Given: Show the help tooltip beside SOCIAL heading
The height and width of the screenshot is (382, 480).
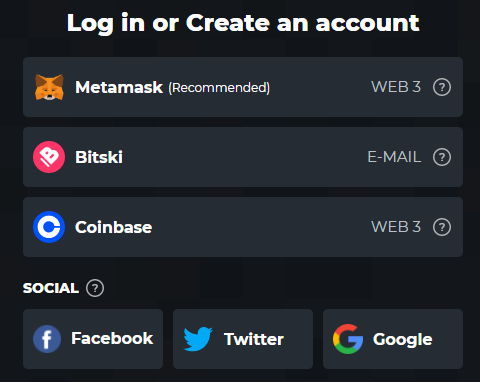Looking at the screenshot, I should tap(95, 288).
